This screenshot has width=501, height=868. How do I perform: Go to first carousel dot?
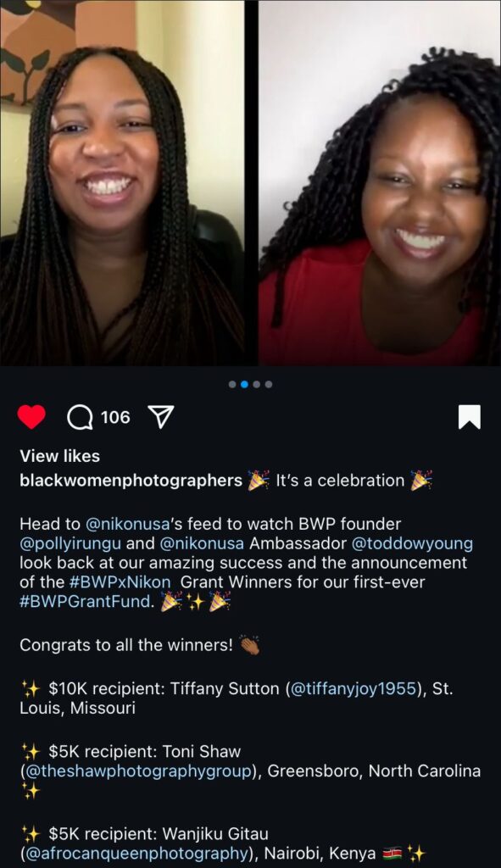click(232, 384)
